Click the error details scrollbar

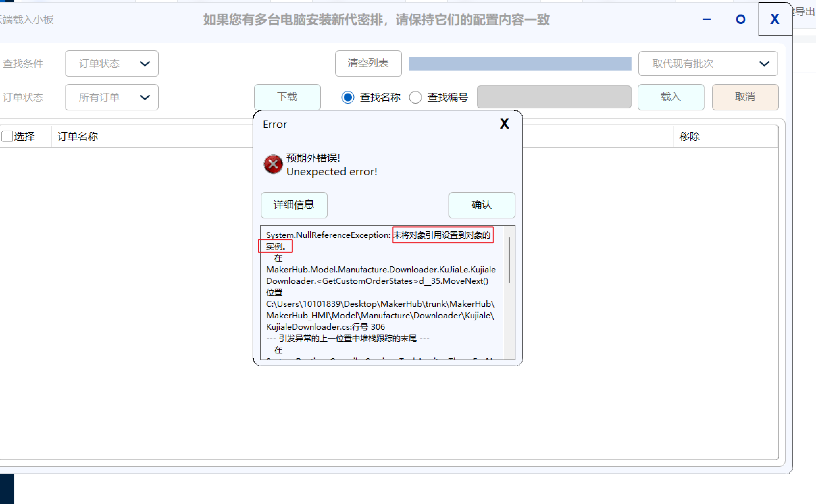point(509,260)
